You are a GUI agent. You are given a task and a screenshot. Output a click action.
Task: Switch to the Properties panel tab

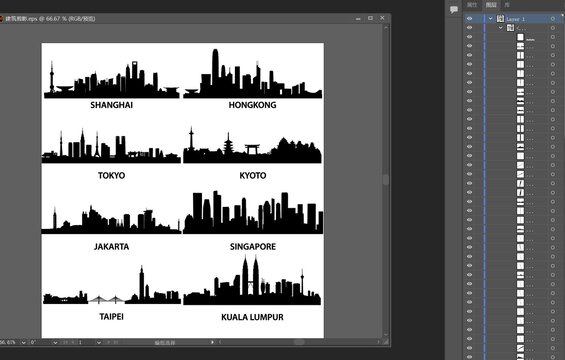(472, 5)
